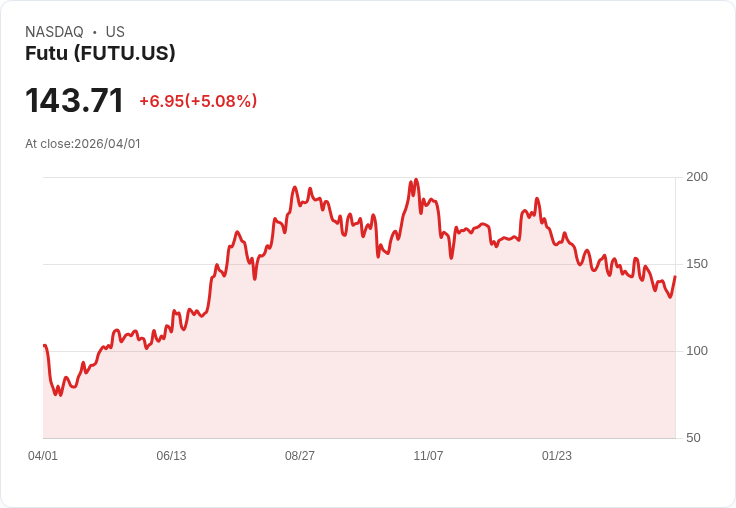Click the leftmost start of the price line

(44, 346)
